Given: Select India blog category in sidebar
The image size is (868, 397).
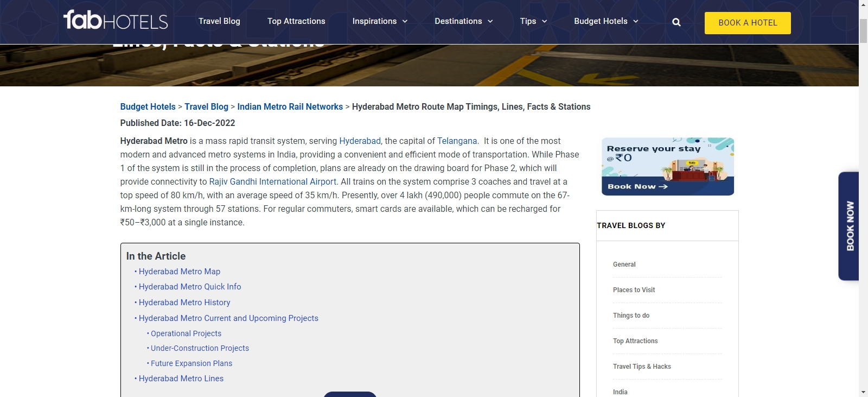Looking at the screenshot, I should tap(620, 392).
